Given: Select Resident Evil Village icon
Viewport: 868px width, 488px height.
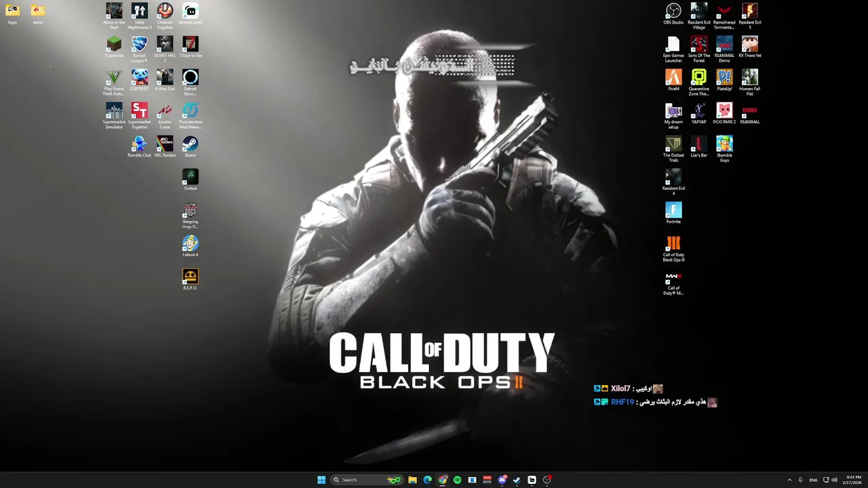Looking at the screenshot, I should coord(699,16).
